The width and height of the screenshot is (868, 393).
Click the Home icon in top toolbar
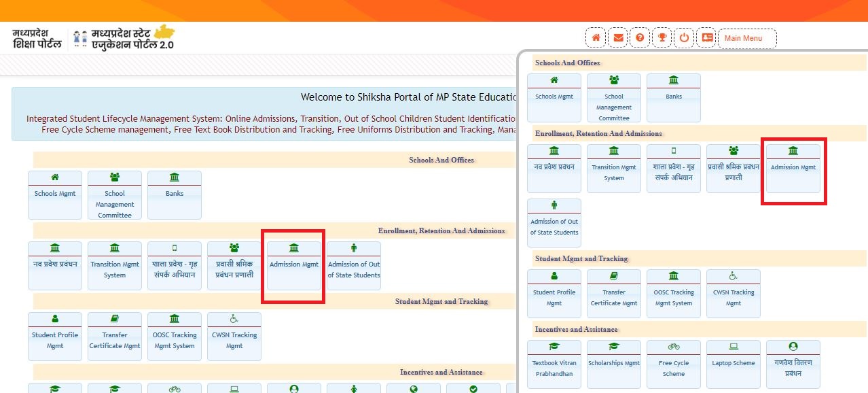596,38
